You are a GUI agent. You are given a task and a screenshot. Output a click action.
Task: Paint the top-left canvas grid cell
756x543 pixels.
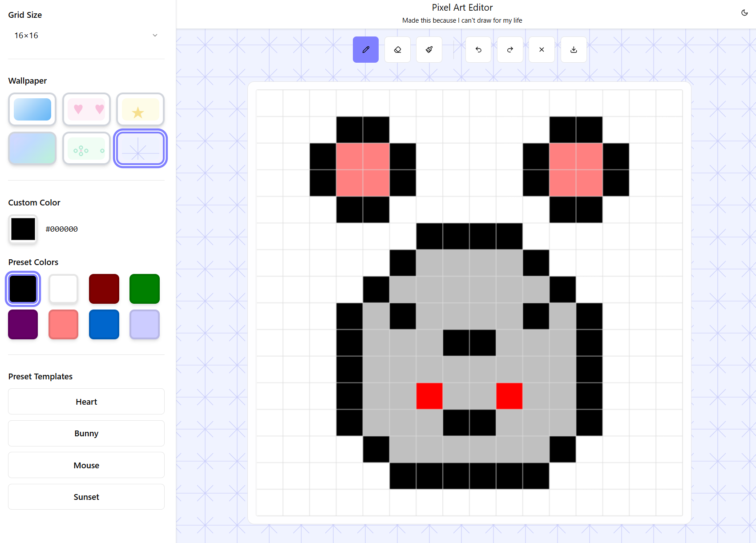pos(270,103)
